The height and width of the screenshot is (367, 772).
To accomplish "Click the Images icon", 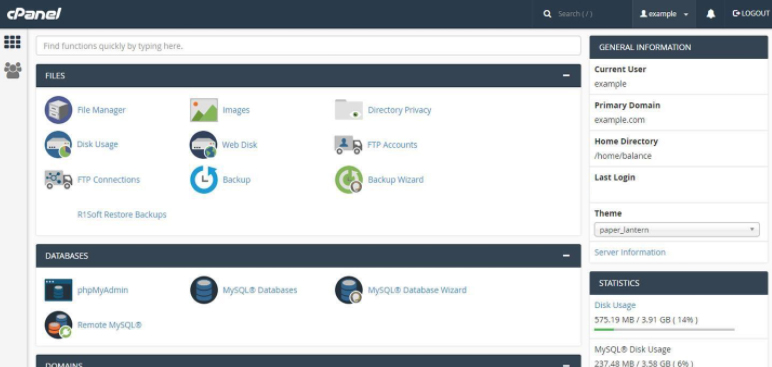I will 204,110.
